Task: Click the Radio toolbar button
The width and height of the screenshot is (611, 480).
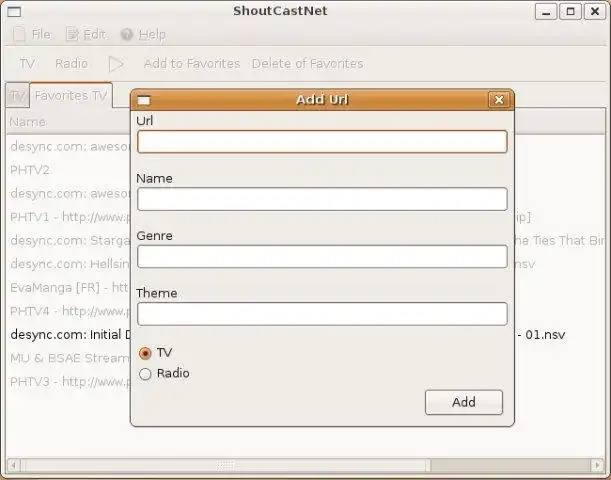Action: click(x=71, y=64)
